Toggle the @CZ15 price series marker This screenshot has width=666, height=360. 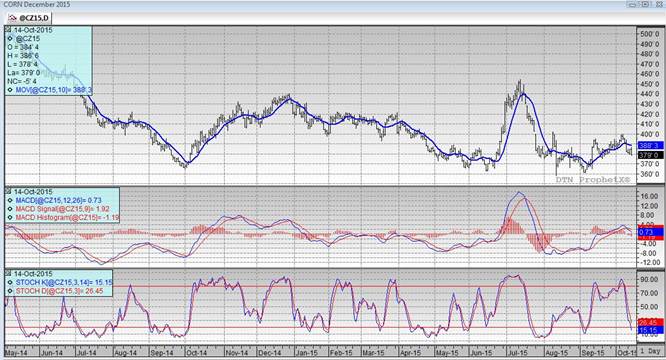pyautogui.click(x=11, y=39)
